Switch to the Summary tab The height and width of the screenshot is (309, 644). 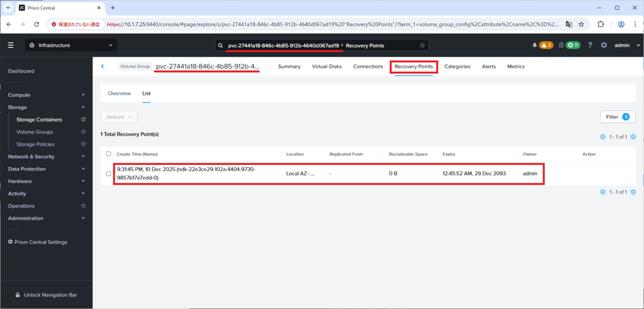[x=289, y=67]
